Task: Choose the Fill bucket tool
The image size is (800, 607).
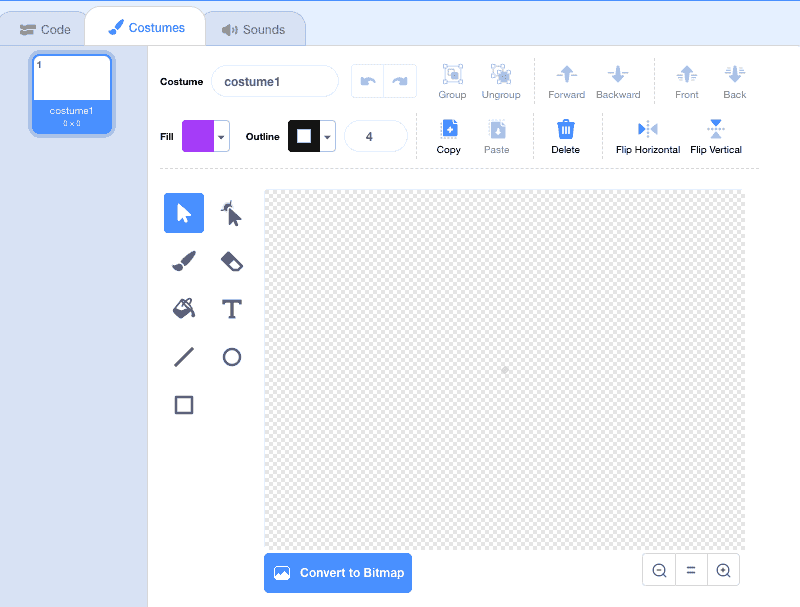Action: pos(184,309)
